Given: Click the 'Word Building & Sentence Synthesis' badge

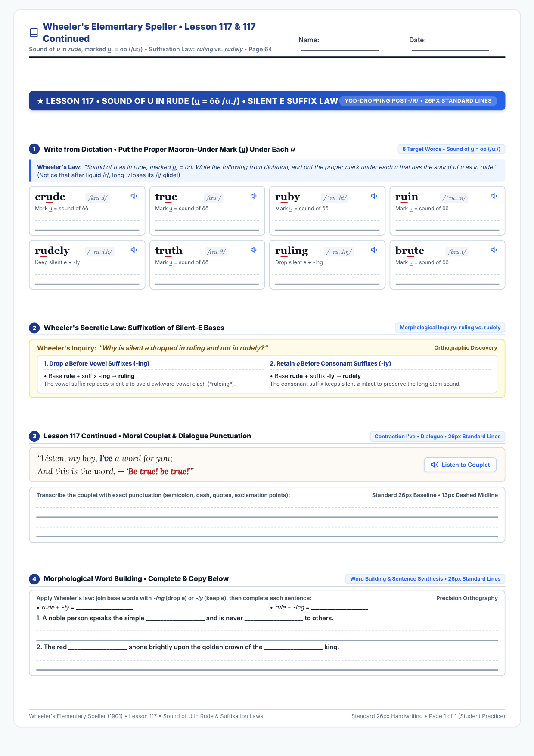Looking at the screenshot, I should point(425,579).
